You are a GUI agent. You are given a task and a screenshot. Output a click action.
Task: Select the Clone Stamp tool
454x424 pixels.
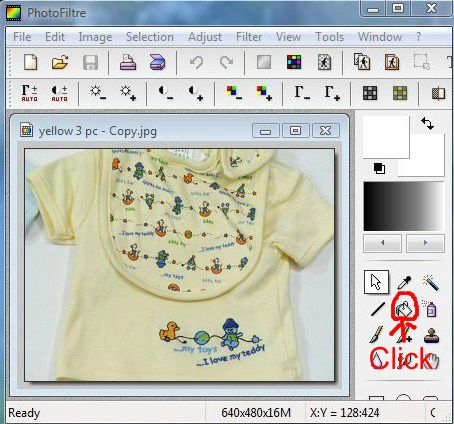point(431,335)
